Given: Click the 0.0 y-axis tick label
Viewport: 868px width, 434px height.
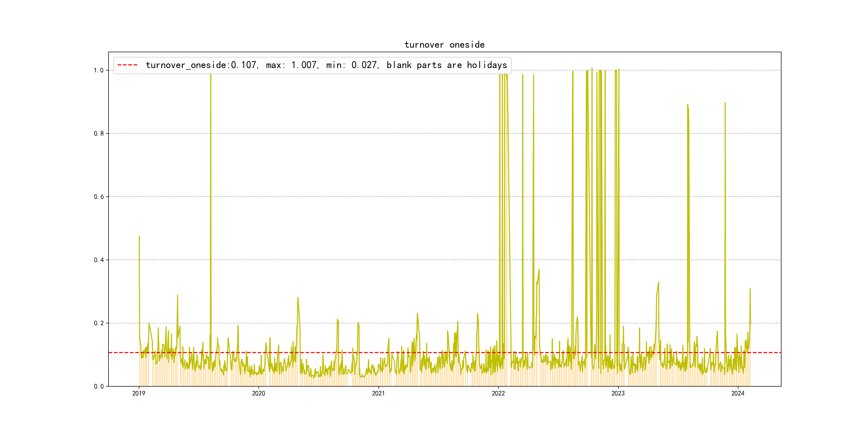Looking at the screenshot, I should click(x=98, y=387).
